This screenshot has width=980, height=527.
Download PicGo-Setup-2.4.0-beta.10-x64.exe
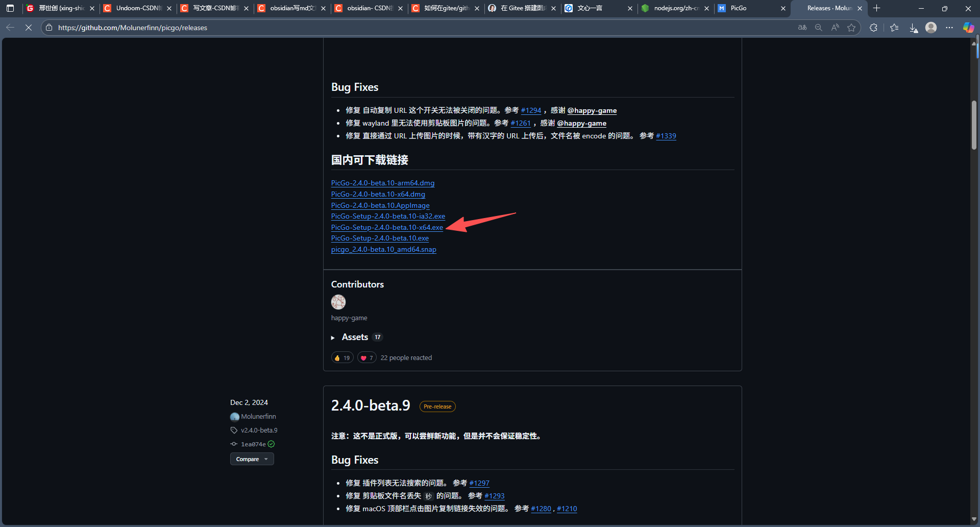tap(387, 227)
